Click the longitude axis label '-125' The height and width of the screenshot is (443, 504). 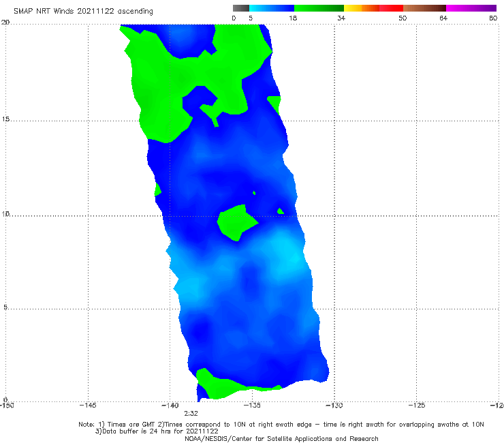417,406
